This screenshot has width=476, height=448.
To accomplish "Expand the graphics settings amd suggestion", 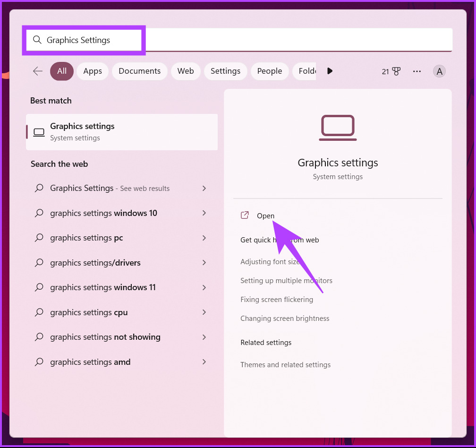I will 204,362.
